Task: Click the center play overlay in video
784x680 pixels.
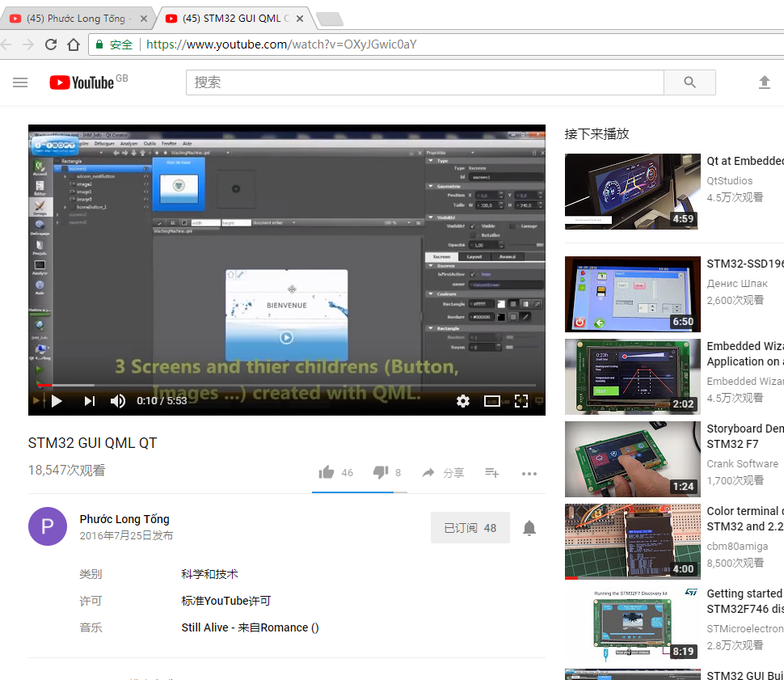Action: tap(286, 338)
